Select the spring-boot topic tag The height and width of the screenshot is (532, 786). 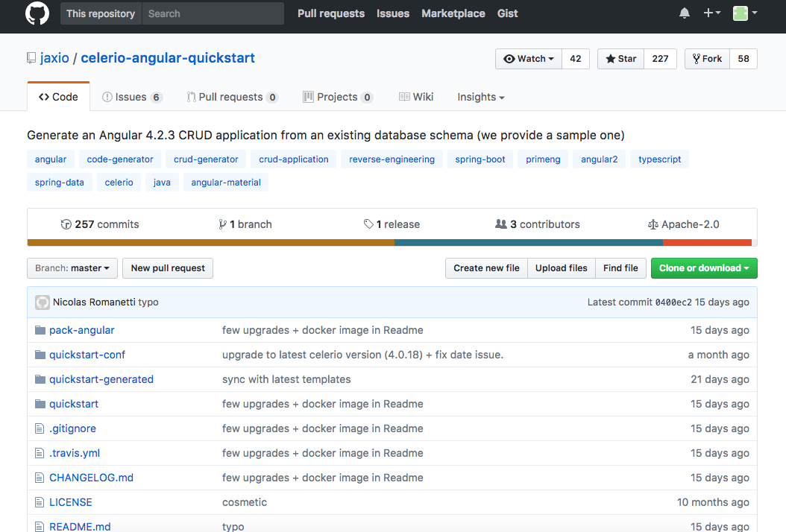(480, 159)
